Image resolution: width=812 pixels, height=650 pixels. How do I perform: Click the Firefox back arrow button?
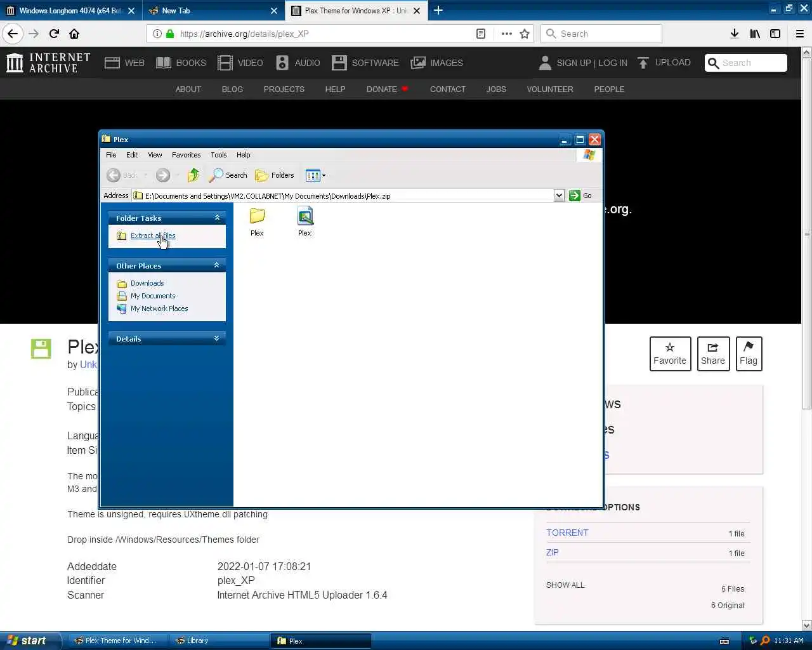pos(13,34)
